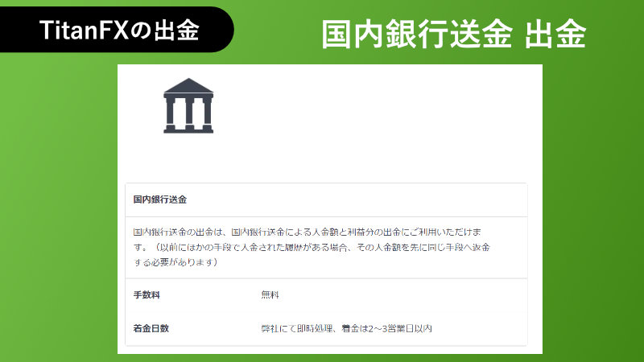This screenshot has height=362, width=644.
Task: Click the middle pillar of the bank icon
Action: pos(188,111)
